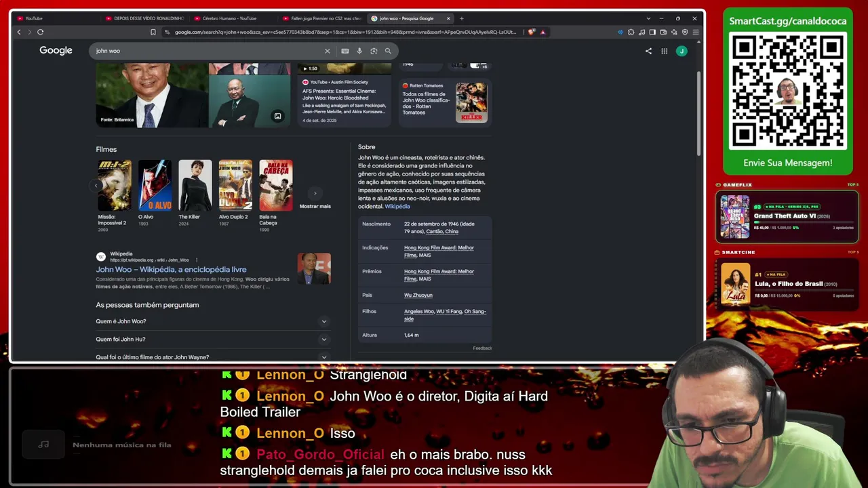The height and width of the screenshot is (488, 868).
Task: Open the extensions puzzle icon in the toolbar
Action: pos(631,32)
